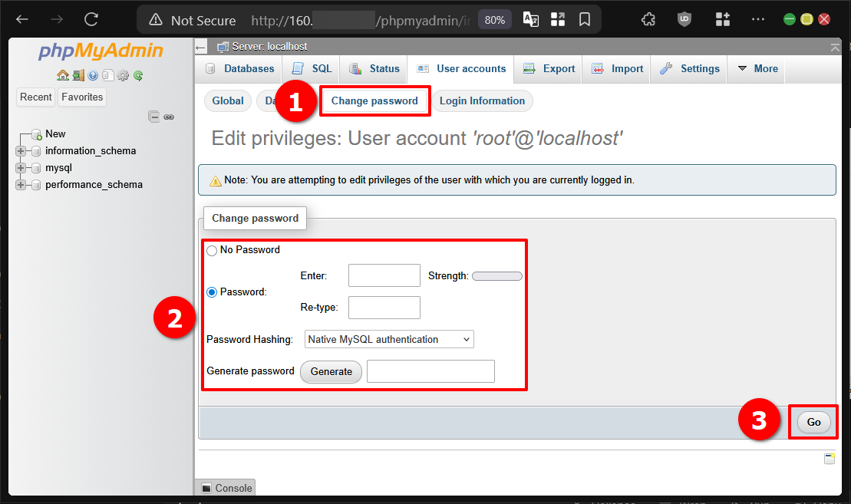Image resolution: width=851 pixels, height=504 pixels.
Task: Click the Go button to save changes
Action: click(812, 421)
